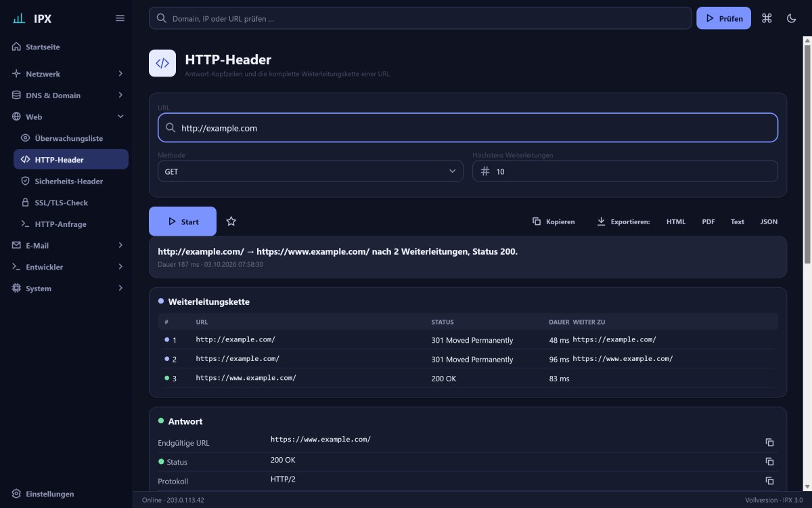Copy the Endgültige URL value

point(769,442)
